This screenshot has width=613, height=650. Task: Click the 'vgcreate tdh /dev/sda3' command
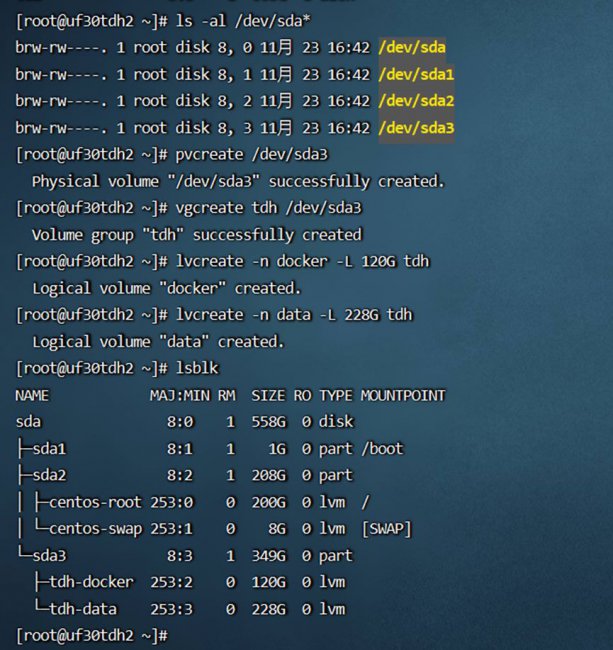pos(269,208)
